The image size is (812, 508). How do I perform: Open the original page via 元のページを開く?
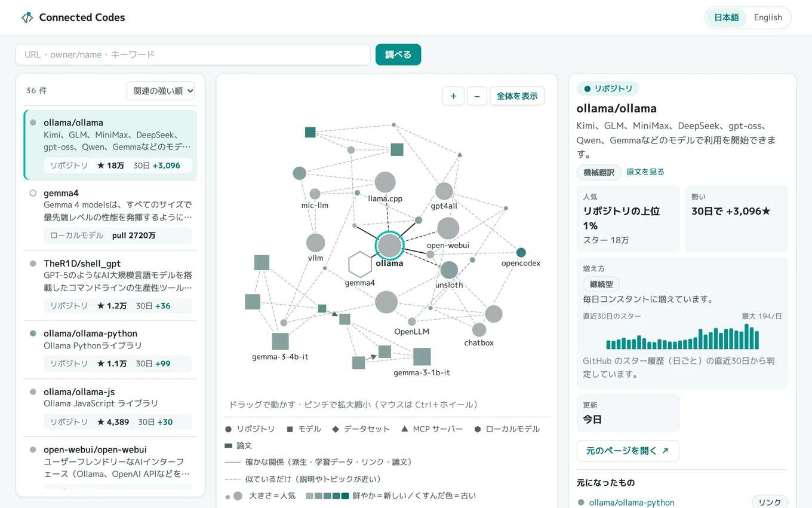point(628,451)
